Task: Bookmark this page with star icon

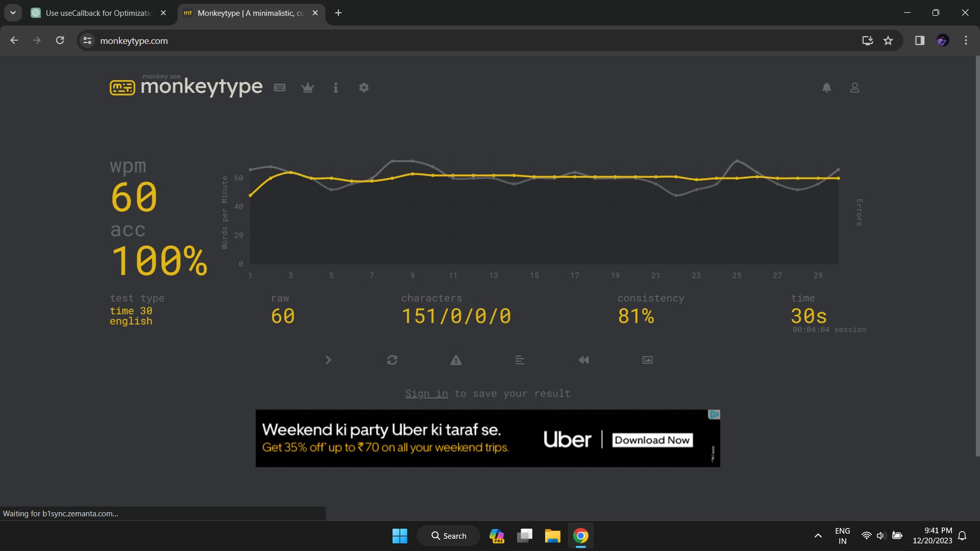Action: tap(888, 41)
